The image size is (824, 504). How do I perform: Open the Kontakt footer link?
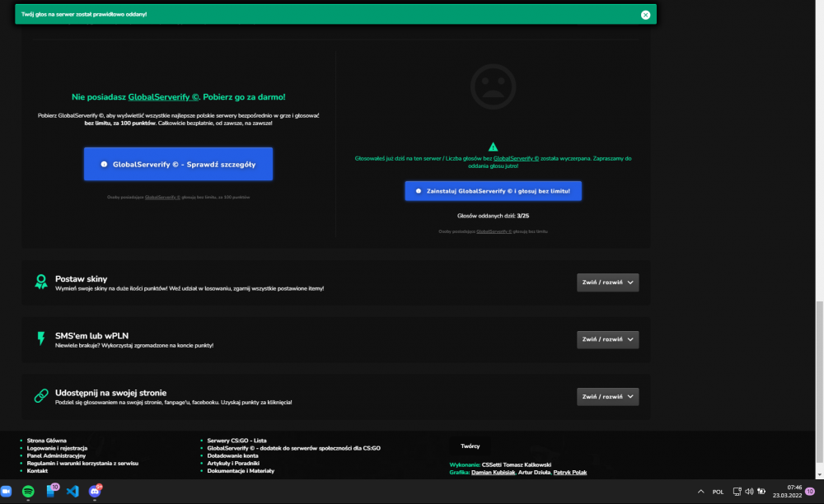click(37, 471)
